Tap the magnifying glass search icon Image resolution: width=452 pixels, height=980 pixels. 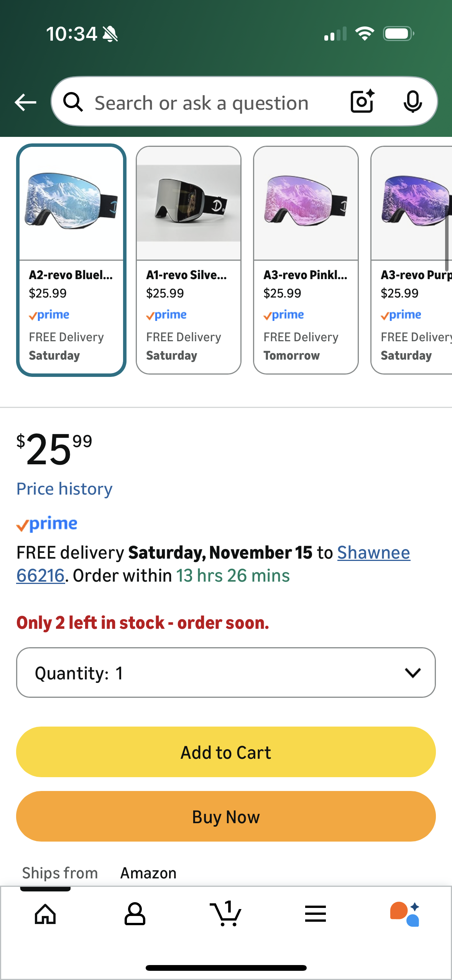(x=73, y=102)
